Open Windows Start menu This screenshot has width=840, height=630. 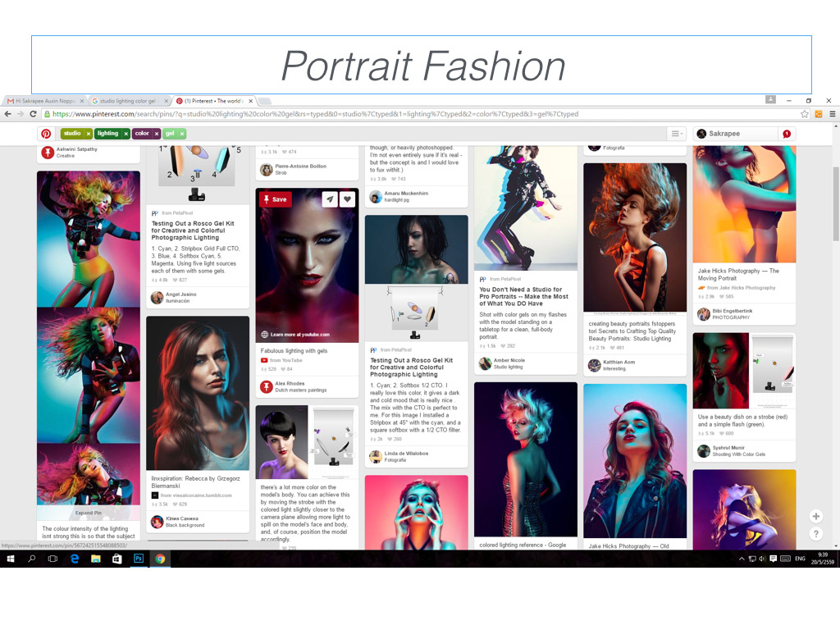[10, 559]
